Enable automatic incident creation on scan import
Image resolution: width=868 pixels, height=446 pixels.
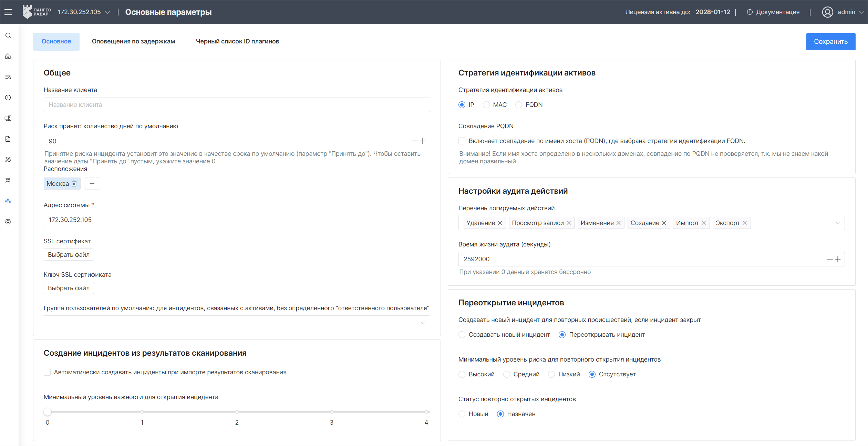pos(48,372)
